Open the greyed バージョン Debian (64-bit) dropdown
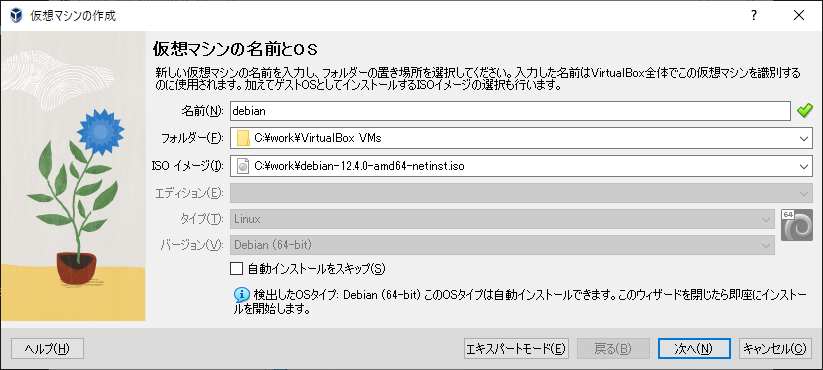The width and height of the screenshot is (823, 370). (502, 245)
